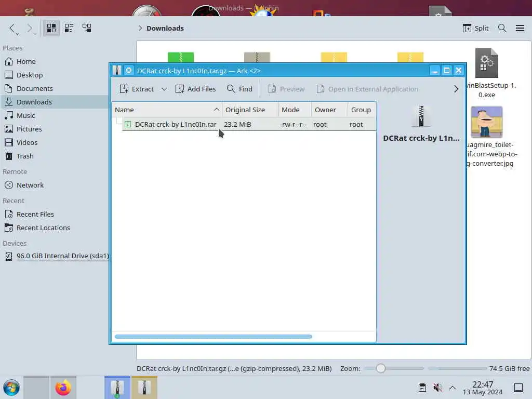Screen dimensions: 532x399
Task: Click Preview in Ark toolbar
Action: 286,89
